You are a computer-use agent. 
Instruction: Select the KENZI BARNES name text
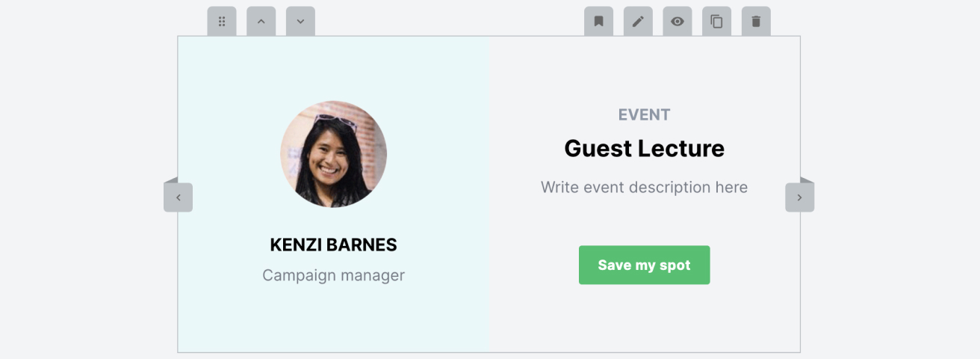(x=333, y=245)
